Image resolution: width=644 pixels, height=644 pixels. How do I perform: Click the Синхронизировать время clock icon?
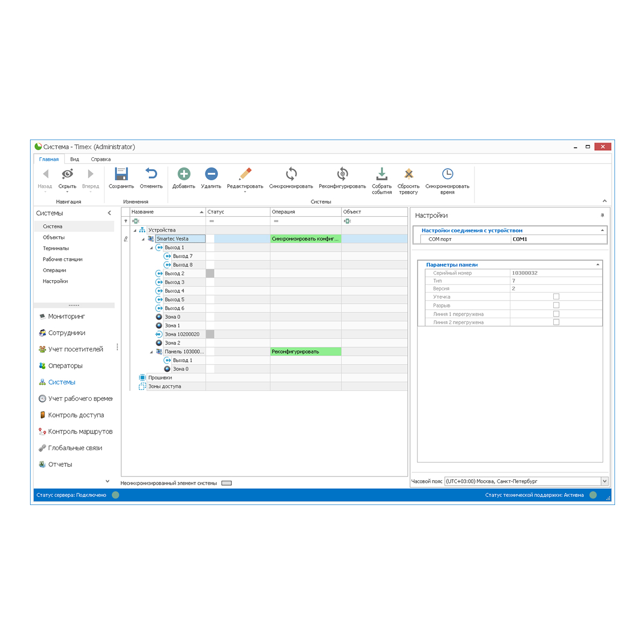pos(448,173)
